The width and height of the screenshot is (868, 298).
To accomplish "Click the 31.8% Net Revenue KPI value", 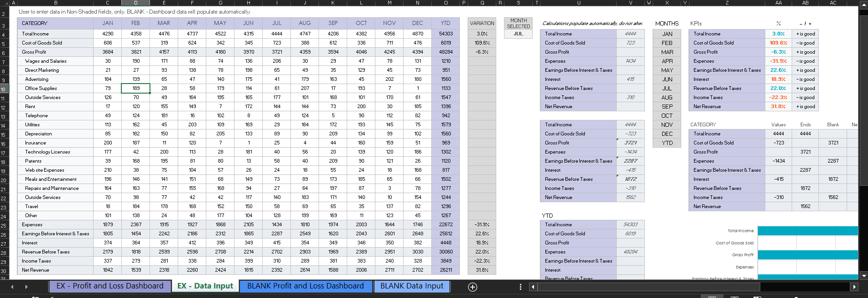I will pos(778,106).
